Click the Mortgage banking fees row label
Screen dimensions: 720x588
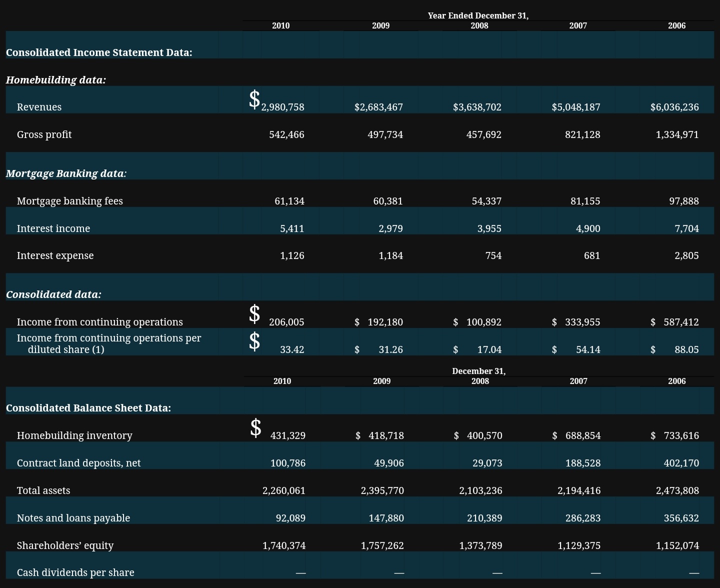click(69, 201)
